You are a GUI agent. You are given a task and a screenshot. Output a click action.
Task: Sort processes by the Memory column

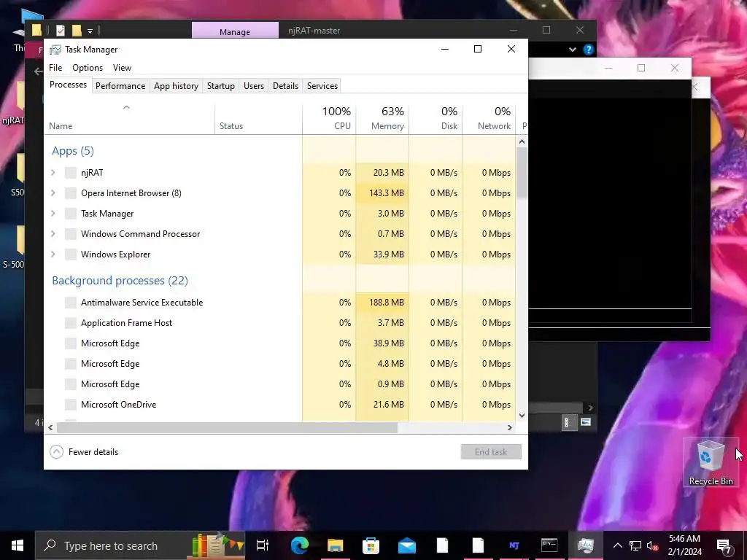click(382, 118)
